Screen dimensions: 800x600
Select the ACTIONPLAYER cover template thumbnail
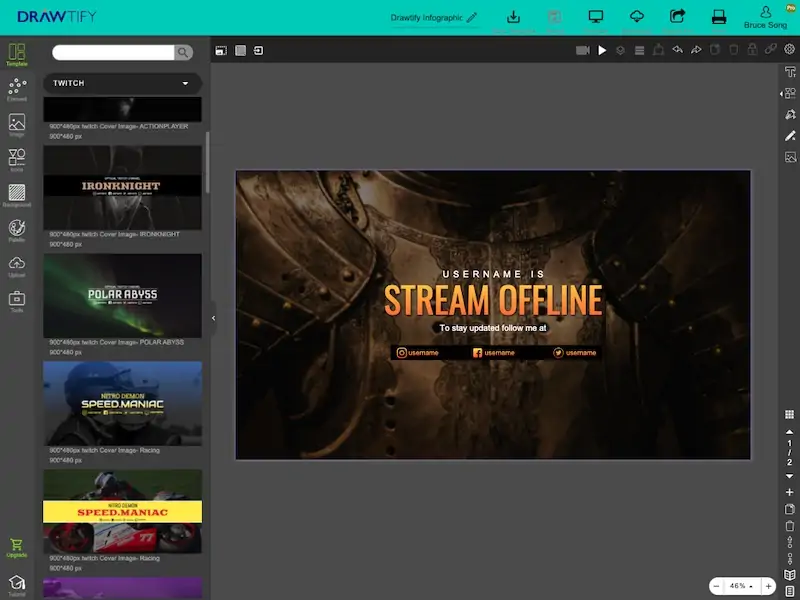[x=122, y=109]
